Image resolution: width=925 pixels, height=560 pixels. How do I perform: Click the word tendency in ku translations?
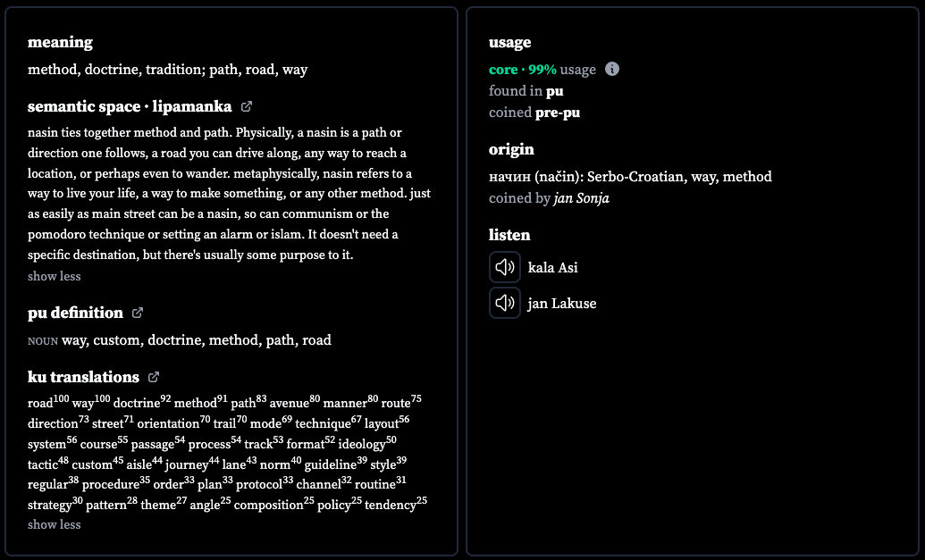click(x=390, y=506)
